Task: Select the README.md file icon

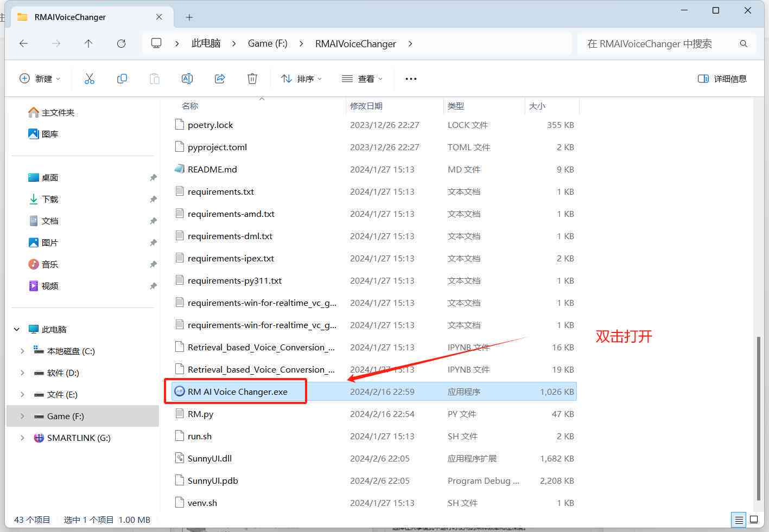Action: pyautogui.click(x=180, y=169)
